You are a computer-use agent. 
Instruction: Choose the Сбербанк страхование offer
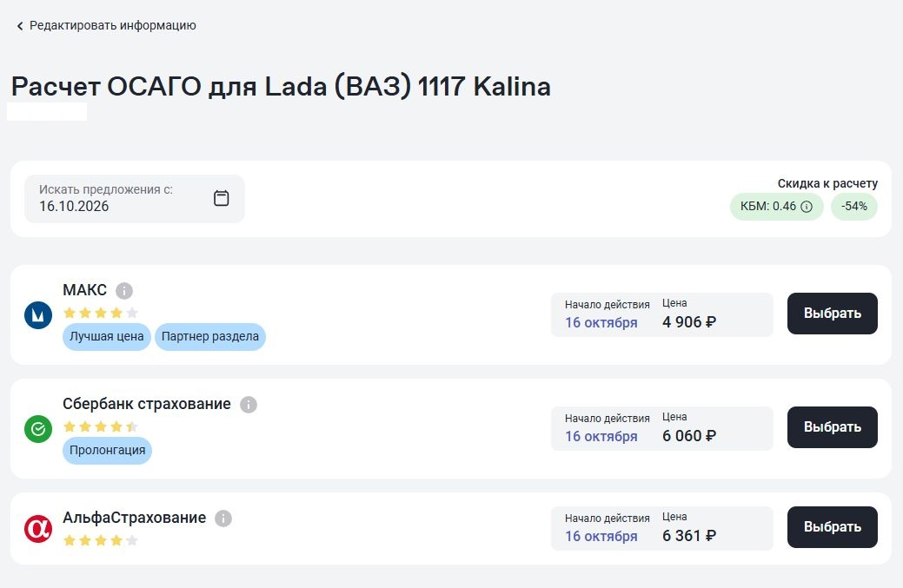click(x=832, y=427)
